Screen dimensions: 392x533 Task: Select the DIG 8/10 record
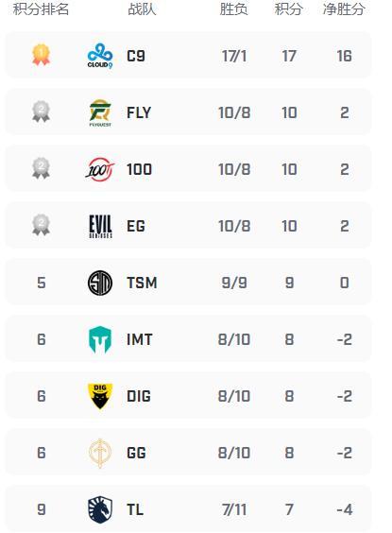(234, 396)
